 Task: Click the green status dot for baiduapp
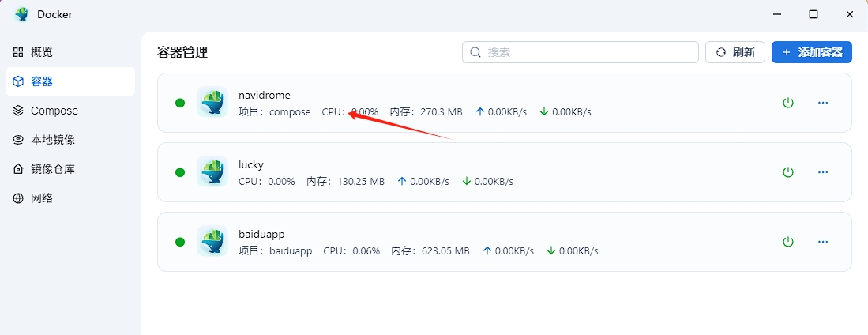(180, 242)
